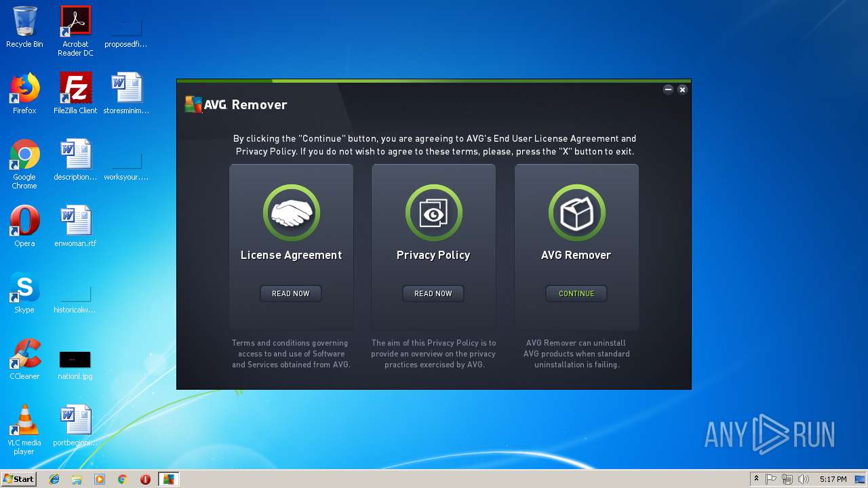
Task: Show hidden system tray icons
Action: coord(756,479)
